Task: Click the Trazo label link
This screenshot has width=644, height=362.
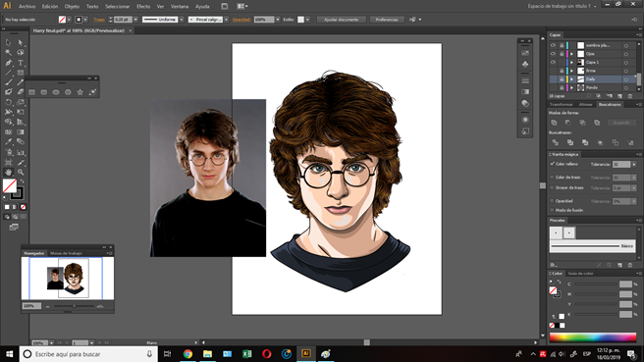Action: (x=99, y=20)
